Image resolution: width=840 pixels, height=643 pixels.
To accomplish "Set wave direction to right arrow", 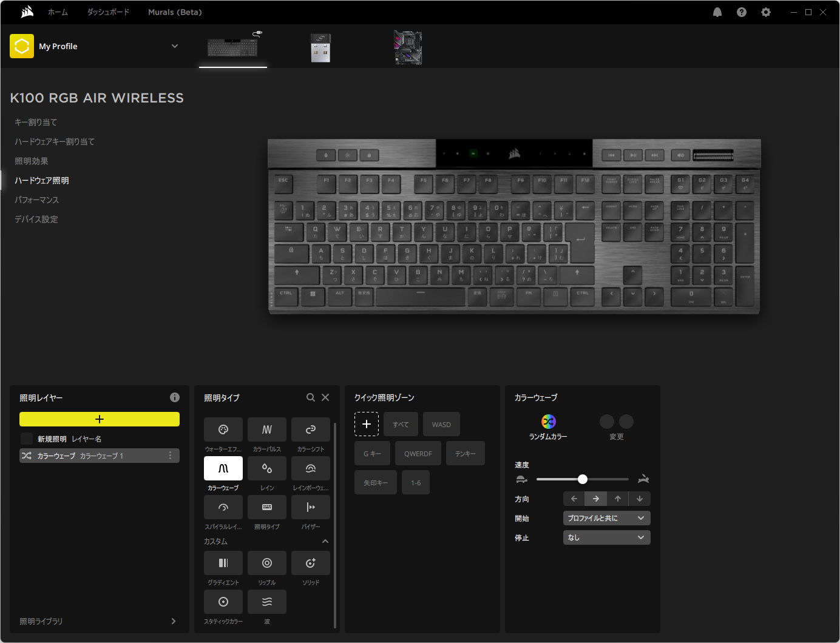I will pos(596,499).
